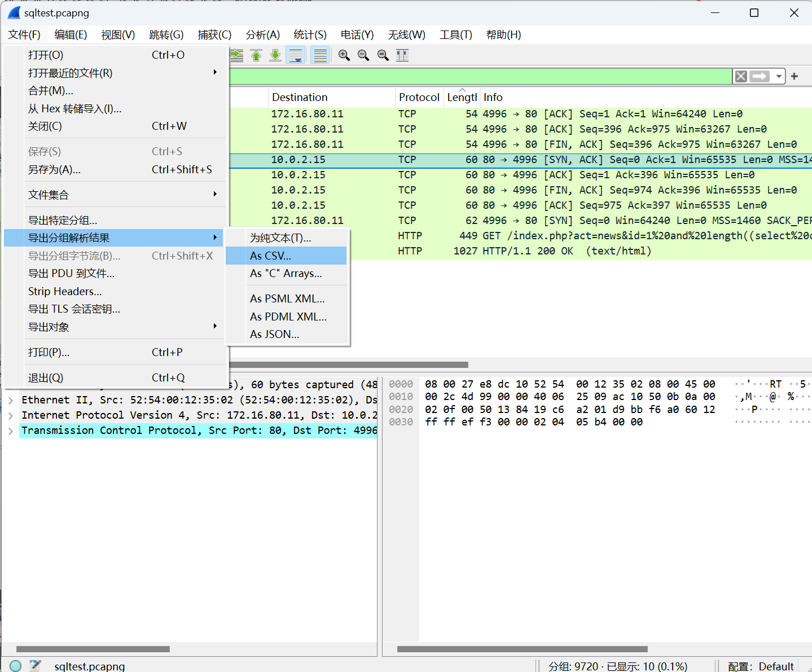Image resolution: width=812 pixels, height=672 pixels.
Task: Open the 电话(Y) menu
Action: coord(357,35)
